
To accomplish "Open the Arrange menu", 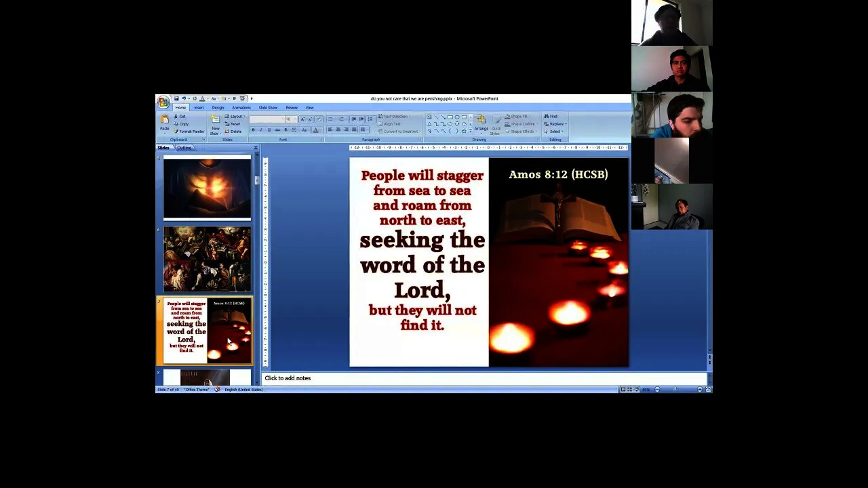I will point(481,125).
